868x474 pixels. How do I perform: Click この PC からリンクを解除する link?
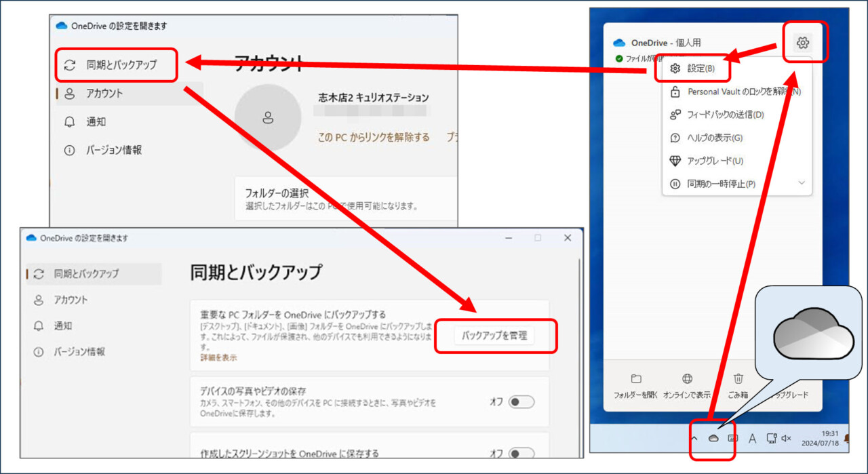(x=374, y=137)
